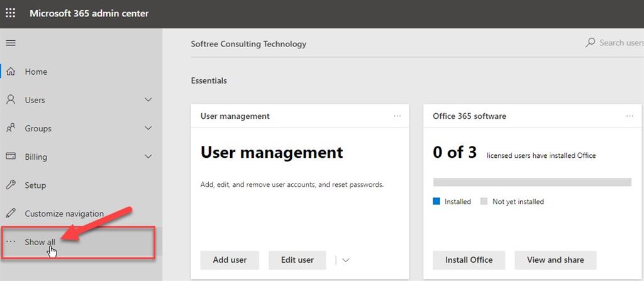Image resolution: width=644 pixels, height=281 pixels.
Task: Click the large User management heading
Action: point(272,152)
